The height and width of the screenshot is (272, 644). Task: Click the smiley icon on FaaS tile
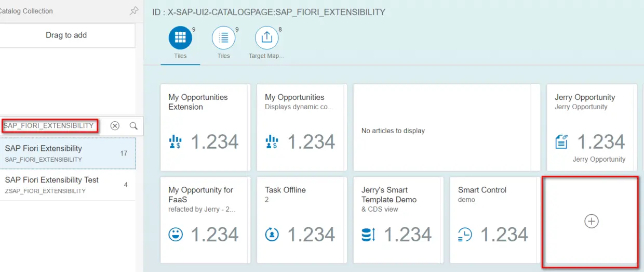click(176, 235)
